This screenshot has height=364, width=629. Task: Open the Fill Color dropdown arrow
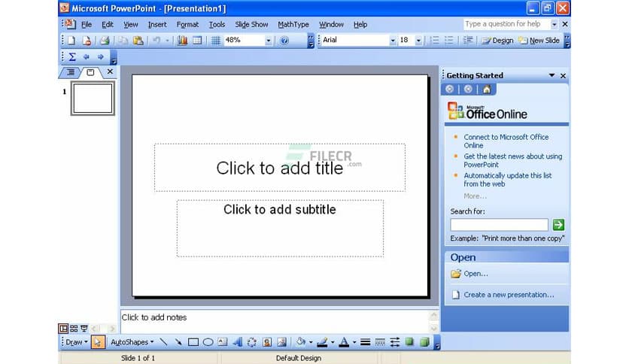[x=311, y=342]
